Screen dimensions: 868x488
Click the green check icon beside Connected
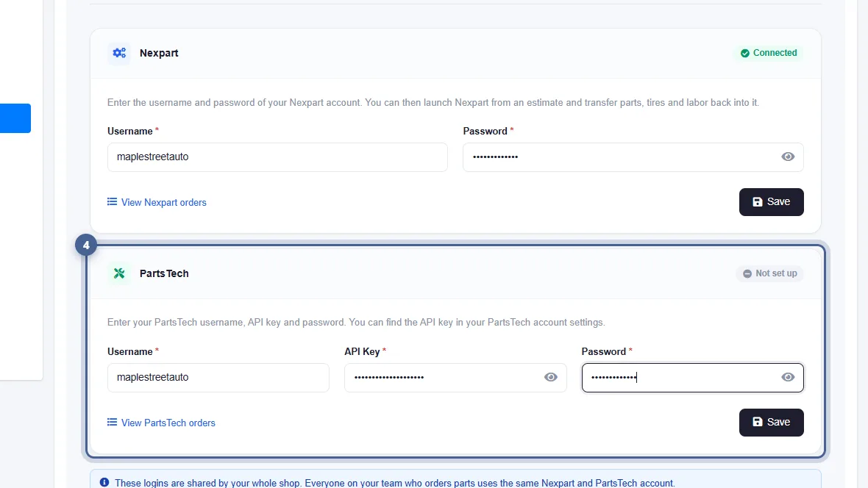[x=745, y=53]
